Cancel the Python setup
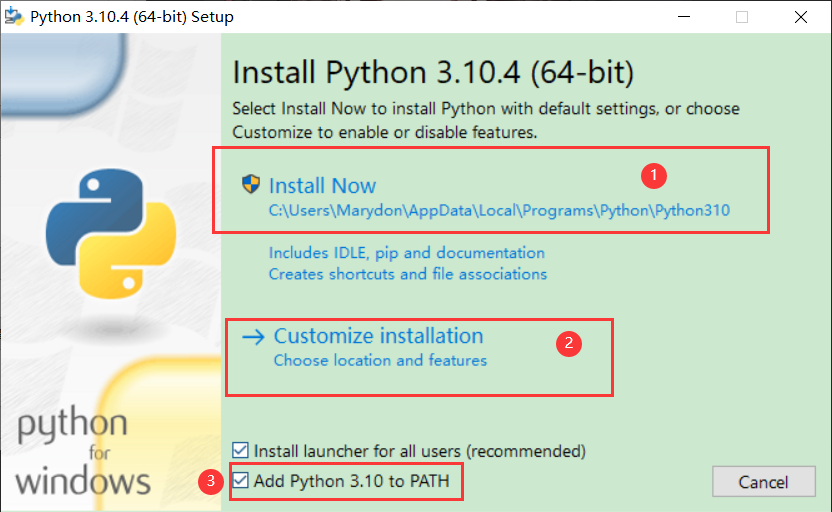 point(764,482)
